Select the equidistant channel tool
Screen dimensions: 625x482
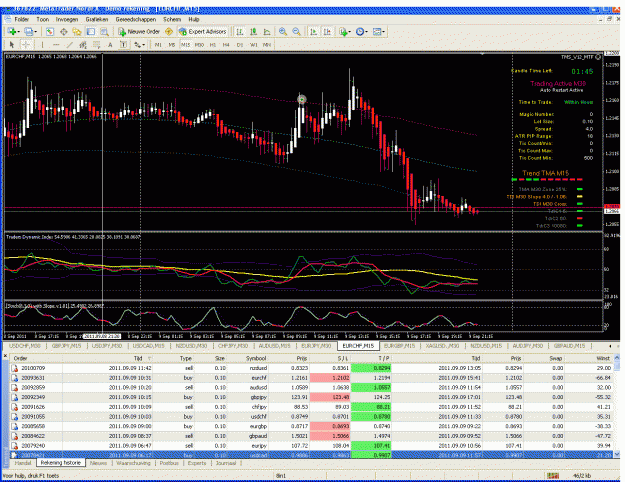click(x=83, y=45)
